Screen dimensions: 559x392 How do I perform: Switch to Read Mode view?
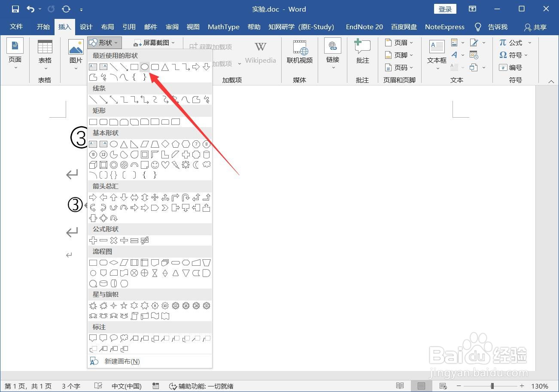point(400,386)
